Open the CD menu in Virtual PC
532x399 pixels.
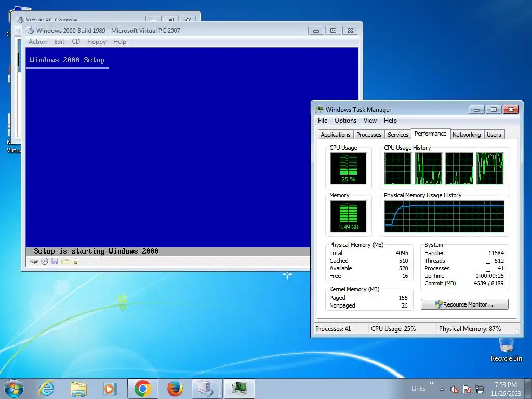76,42
